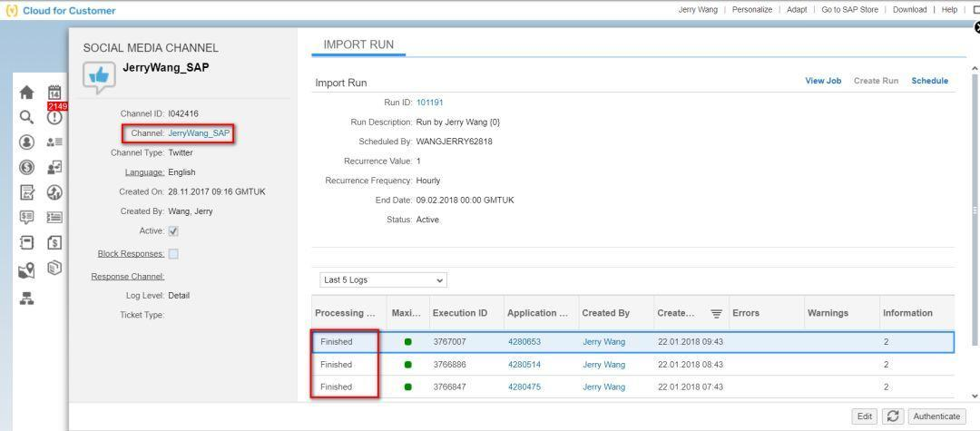Open the Last 5 Logs dropdown

coord(383,279)
